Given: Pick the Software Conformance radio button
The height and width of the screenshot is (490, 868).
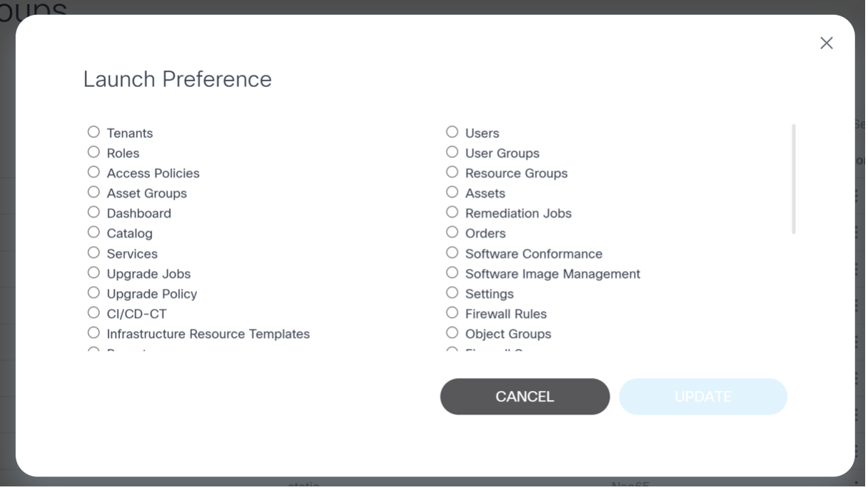Looking at the screenshot, I should coord(452,252).
